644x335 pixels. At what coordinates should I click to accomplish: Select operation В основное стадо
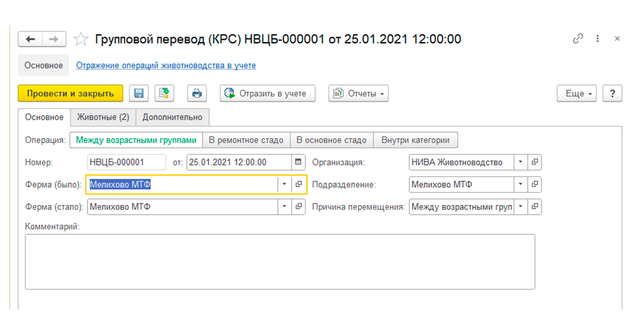coord(331,140)
